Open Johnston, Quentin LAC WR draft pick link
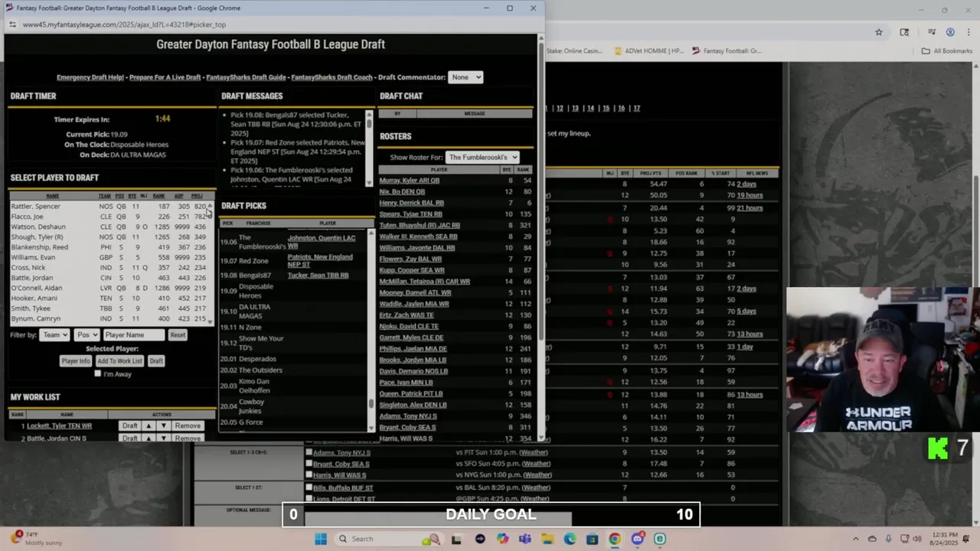980x551 pixels. tap(321, 242)
